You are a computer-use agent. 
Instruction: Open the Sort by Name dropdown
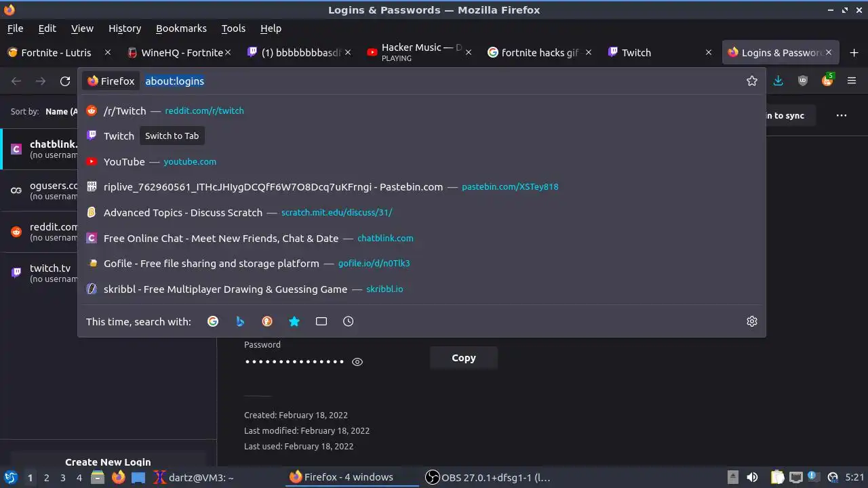pyautogui.click(x=61, y=111)
